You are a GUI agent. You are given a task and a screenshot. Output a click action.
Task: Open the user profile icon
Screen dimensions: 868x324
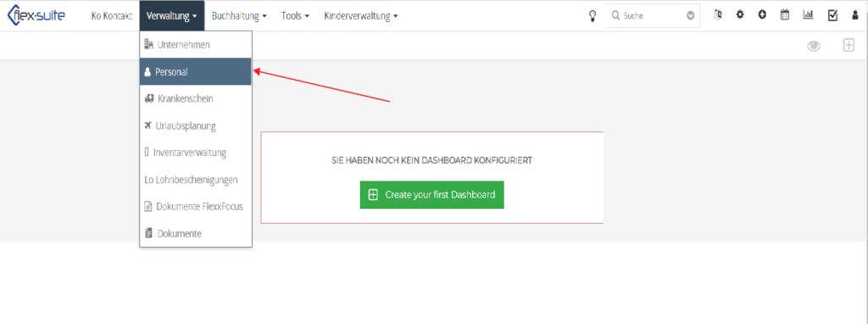coord(855,16)
